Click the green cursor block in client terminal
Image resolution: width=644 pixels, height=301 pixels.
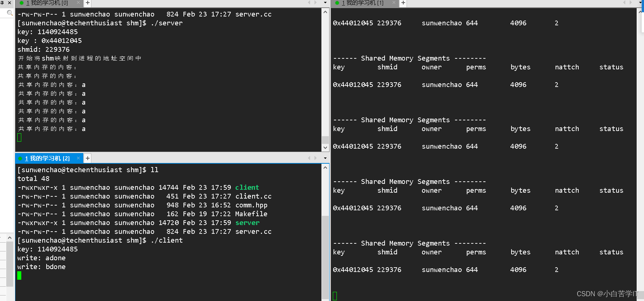point(19,276)
